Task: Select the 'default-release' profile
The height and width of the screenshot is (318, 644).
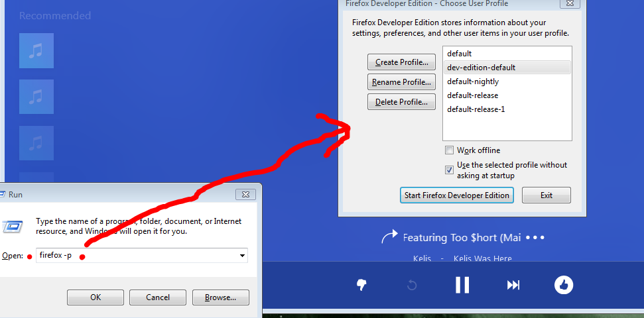Action: (507, 95)
